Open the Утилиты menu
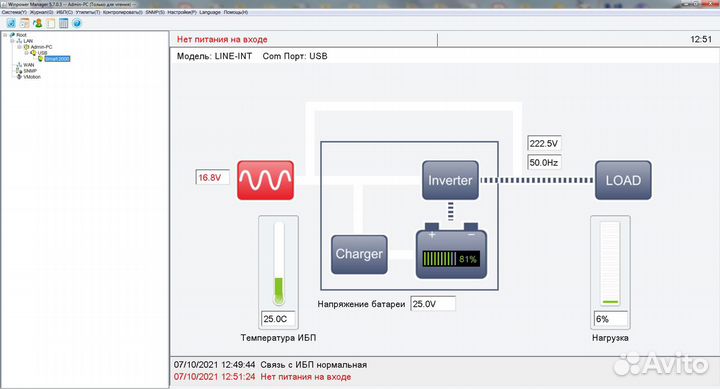The height and width of the screenshot is (389, 720). click(x=88, y=12)
